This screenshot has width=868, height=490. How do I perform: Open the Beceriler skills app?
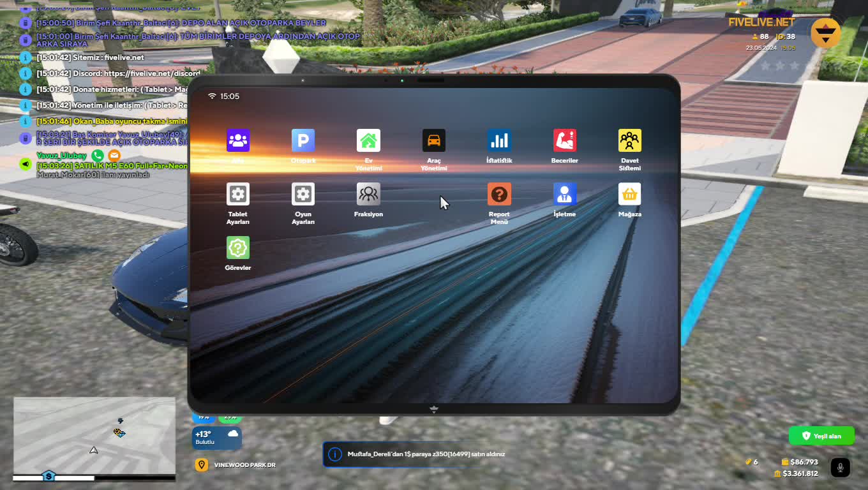point(564,141)
